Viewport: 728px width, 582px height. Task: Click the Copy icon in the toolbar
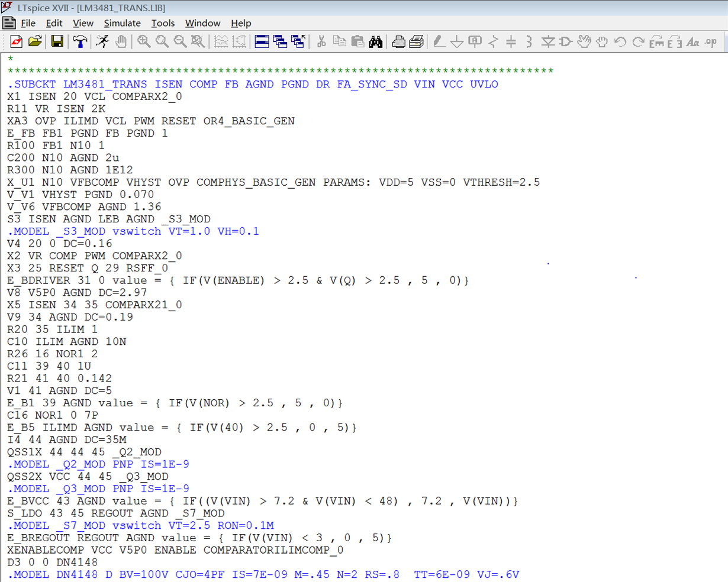pos(339,41)
